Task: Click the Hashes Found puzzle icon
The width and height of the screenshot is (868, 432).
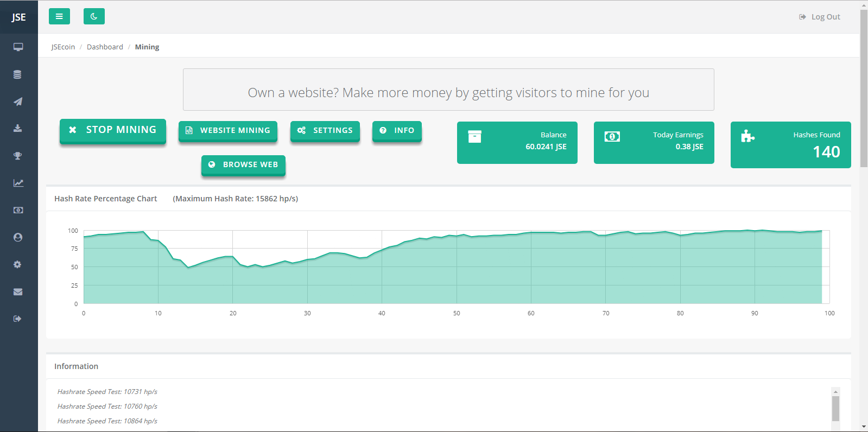Action: [748, 136]
